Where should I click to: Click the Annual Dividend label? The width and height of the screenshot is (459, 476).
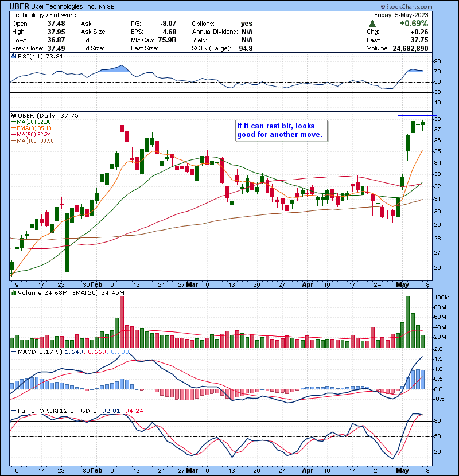[215, 32]
